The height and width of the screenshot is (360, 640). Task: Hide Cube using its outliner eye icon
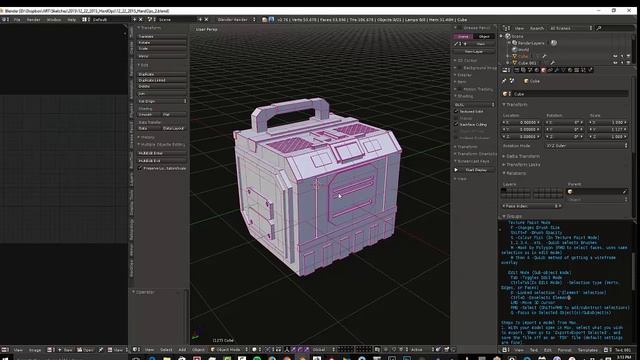615,56
